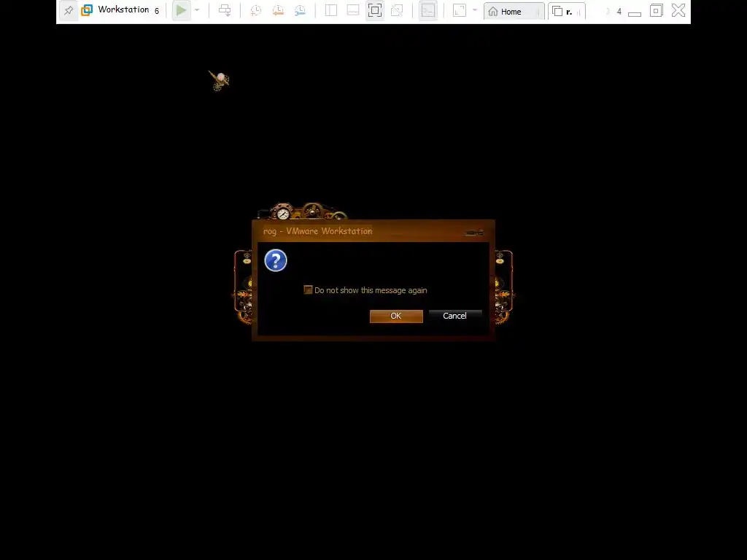Take a snapshot of the VM
The height and width of the screenshot is (560, 747).
point(256,10)
